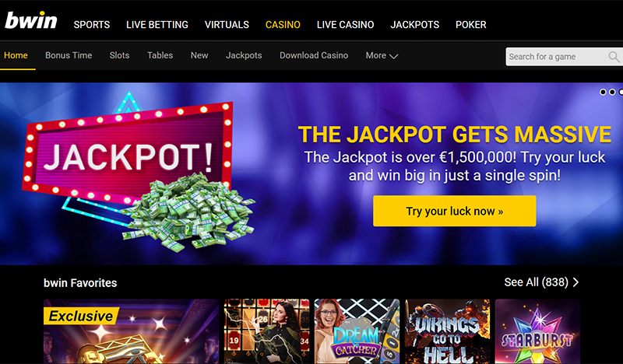Click the bwin logo
Image resolution: width=623 pixels, height=364 pixels.
(30, 20)
